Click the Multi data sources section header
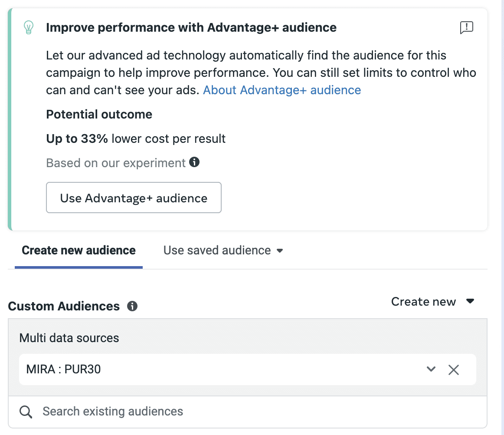The height and width of the screenshot is (435, 504). pos(69,338)
